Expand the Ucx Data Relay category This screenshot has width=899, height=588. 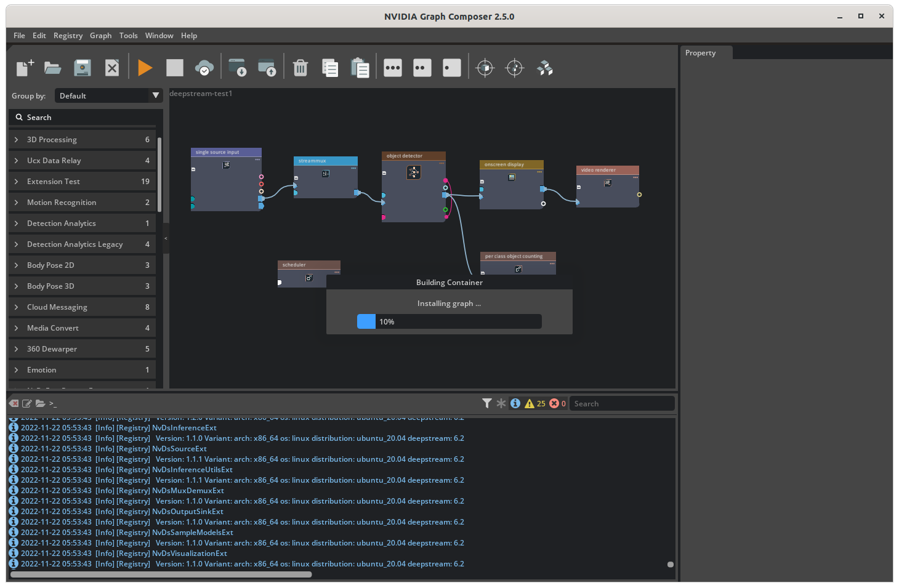[83, 161]
